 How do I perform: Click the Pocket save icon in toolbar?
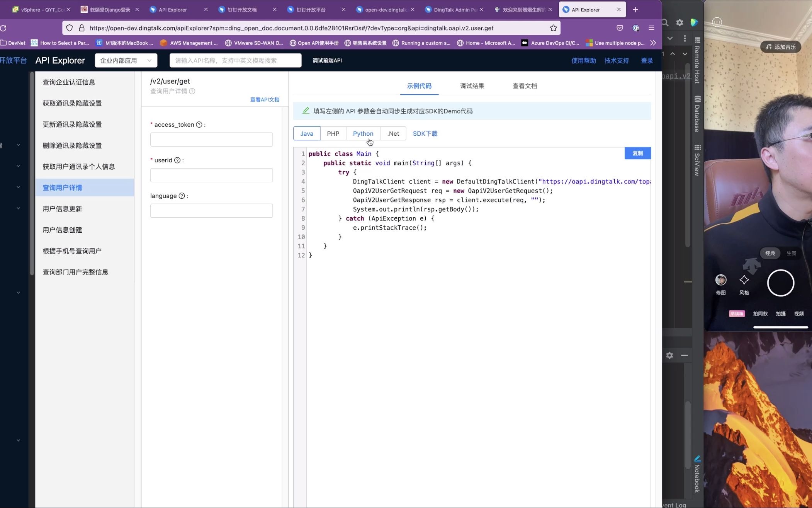pyautogui.click(x=620, y=28)
